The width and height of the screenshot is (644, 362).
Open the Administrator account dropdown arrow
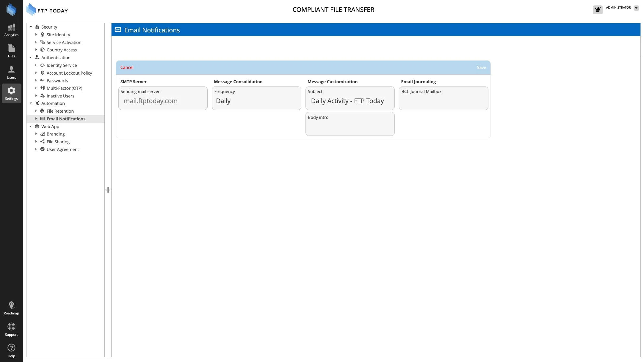point(636,8)
